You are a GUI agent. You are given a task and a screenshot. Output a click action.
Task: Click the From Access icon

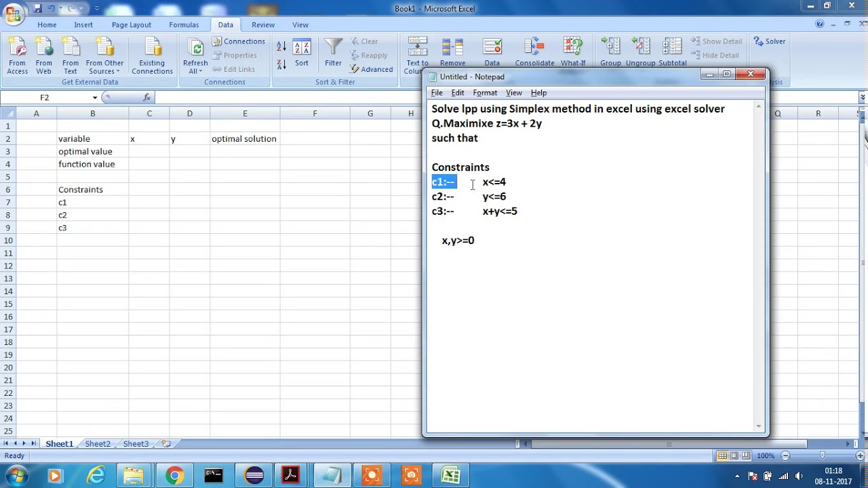click(x=17, y=56)
